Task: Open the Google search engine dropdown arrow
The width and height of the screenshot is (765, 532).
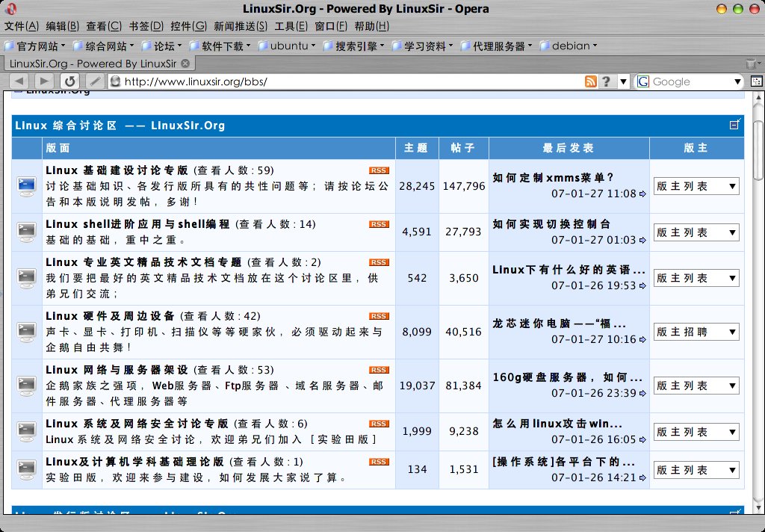Action: tap(737, 81)
